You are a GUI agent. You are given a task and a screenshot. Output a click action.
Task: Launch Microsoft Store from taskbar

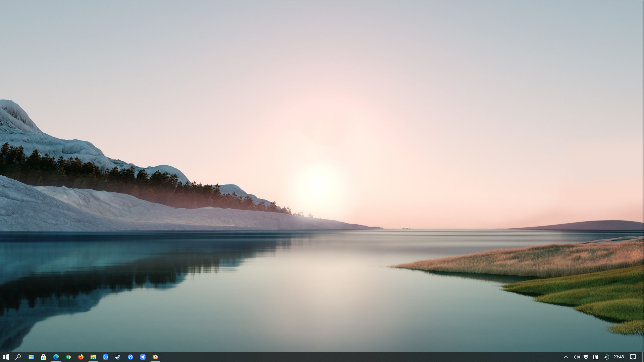coord(43,357)
